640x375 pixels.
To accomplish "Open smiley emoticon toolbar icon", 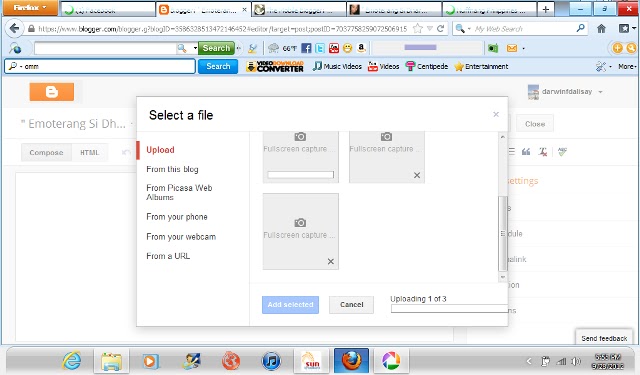I will tap(347, 48).
